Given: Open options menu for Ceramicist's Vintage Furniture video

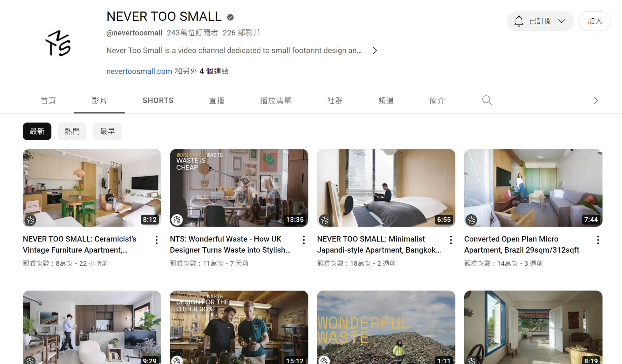Looking at the screenshot, I should [156, 240].
